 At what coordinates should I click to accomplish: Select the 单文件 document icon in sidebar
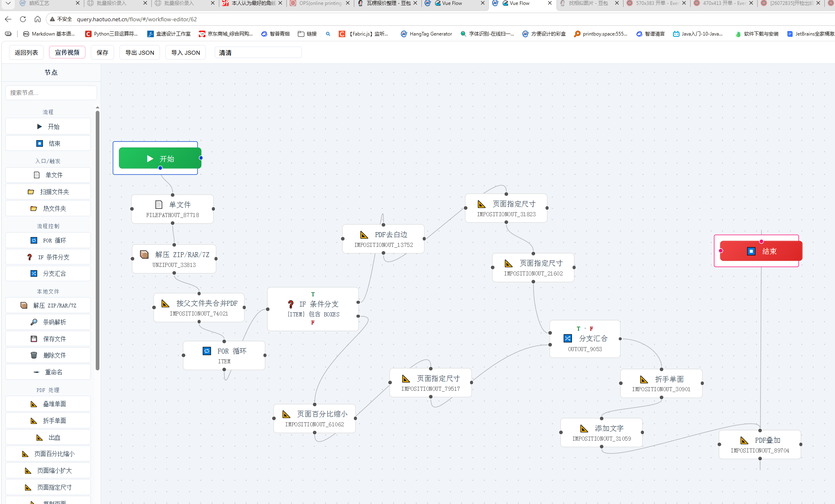click(x=37, y=175)
